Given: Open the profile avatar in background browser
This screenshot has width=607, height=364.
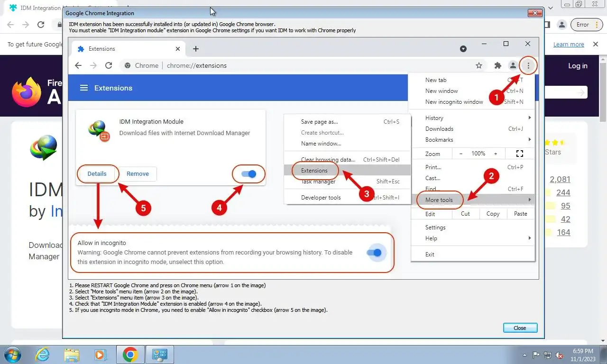Looking at the screenshot, I should 561,25.
